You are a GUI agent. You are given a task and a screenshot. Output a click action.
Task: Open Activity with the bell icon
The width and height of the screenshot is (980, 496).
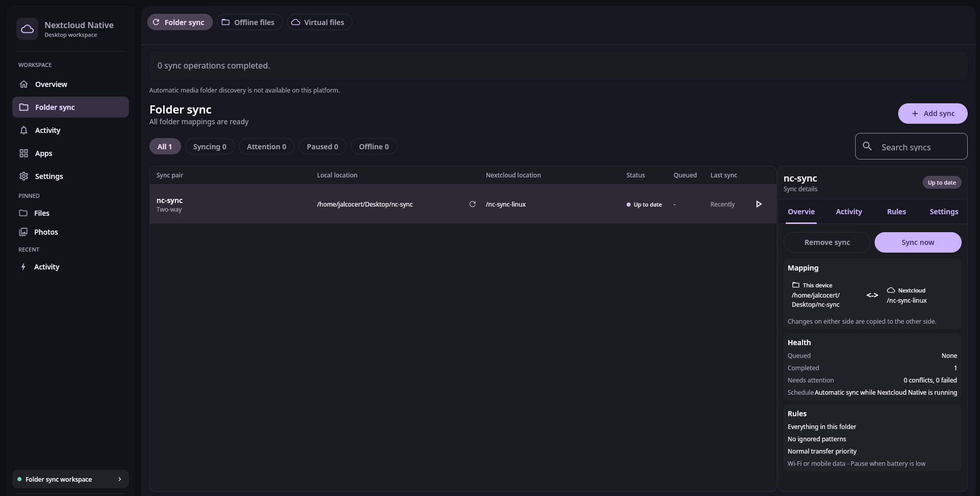coord(71,130)
